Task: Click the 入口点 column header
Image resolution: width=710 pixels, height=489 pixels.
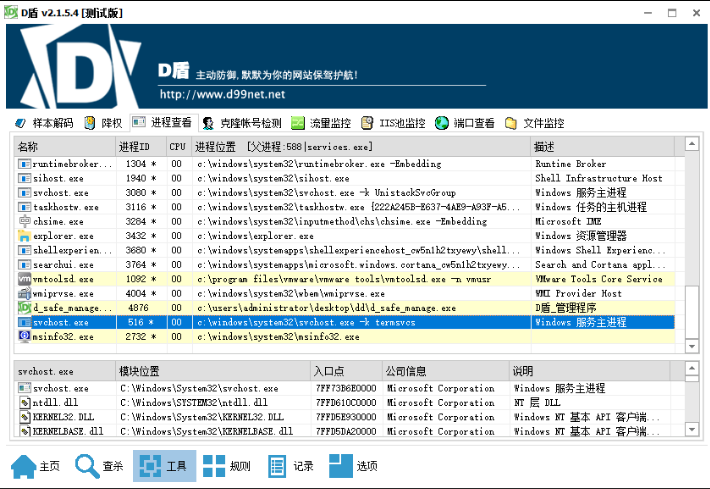Action: coord(346,371)
